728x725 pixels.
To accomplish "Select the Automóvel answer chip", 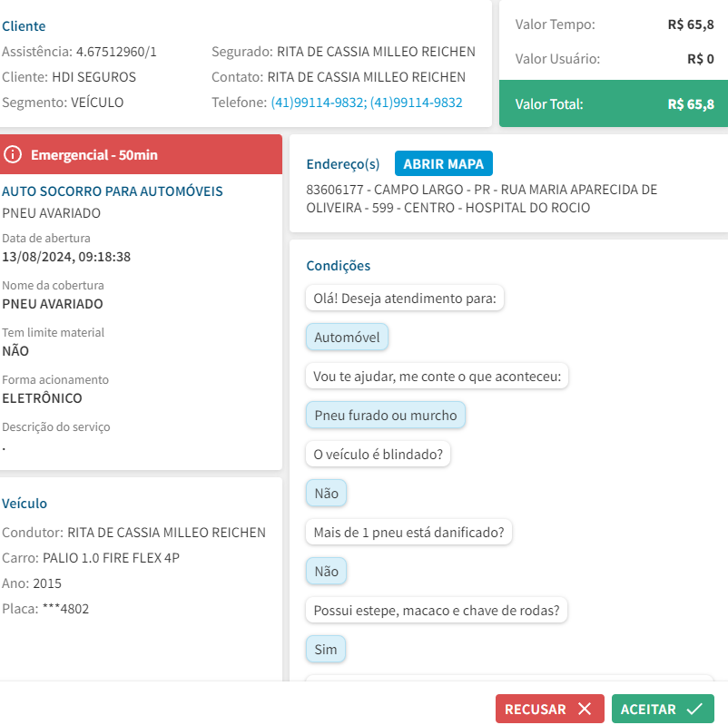I will 348,338.
